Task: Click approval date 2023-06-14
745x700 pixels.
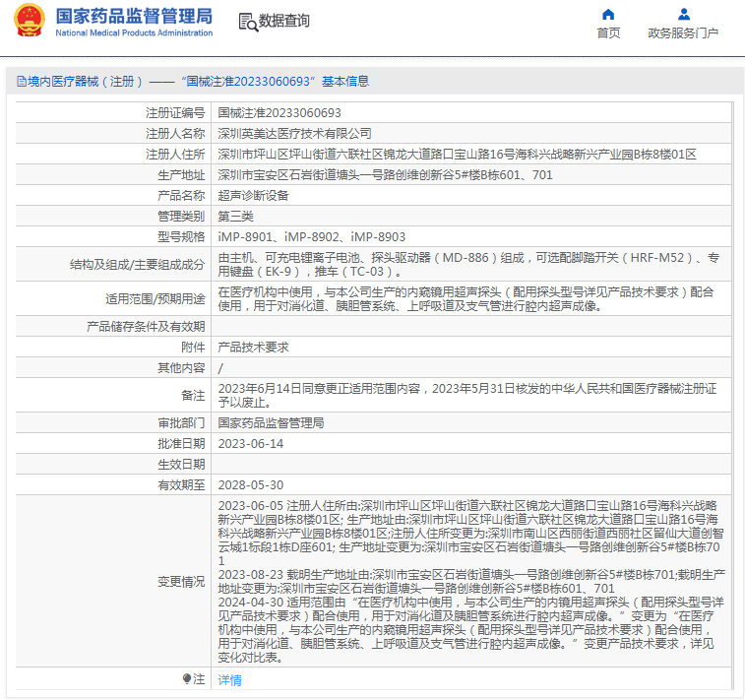Action: pyautogui.click(x=250, y=443)
